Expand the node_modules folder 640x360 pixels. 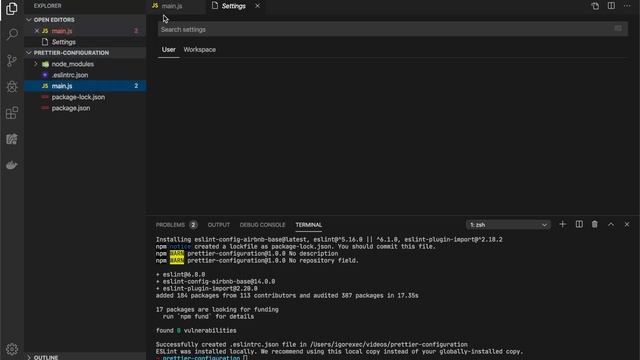36,64
